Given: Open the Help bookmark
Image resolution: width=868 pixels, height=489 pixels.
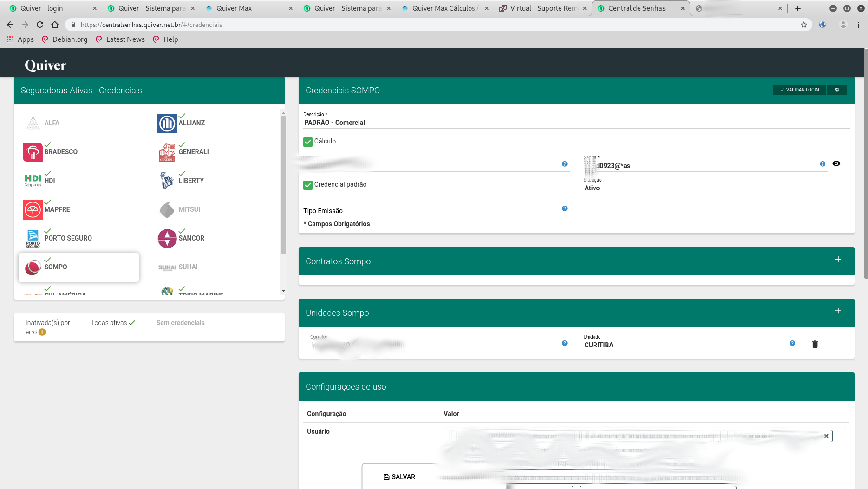Looking at the screenshot, I should 165,39.
